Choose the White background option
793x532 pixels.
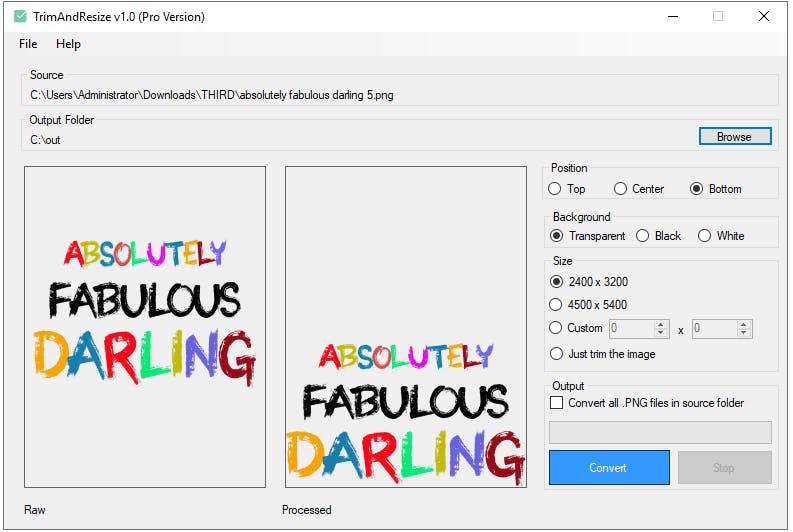point(721,236)
